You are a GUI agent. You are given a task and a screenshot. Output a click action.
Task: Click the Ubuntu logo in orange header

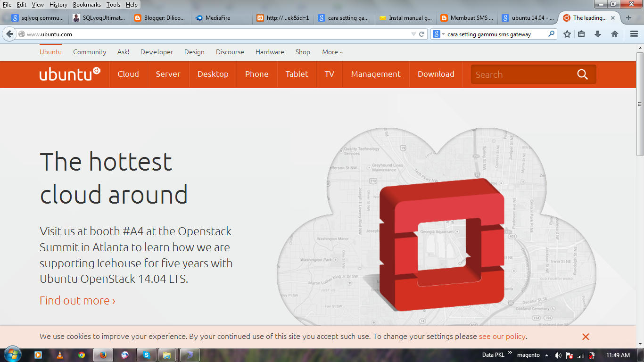coord(70,74)
